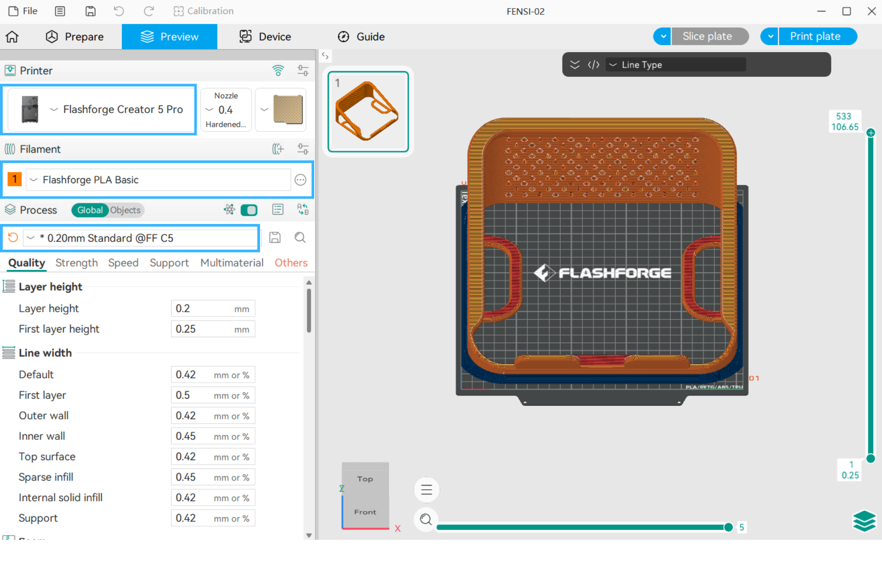Expand the Print plate dropdown arrow
This screenshot has height=588, width=882.
pyautogui.click(x=770, y=36)
